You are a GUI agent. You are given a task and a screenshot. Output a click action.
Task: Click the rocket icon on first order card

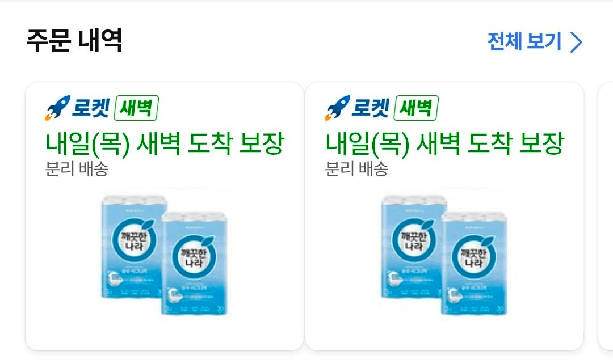[57, 108]
